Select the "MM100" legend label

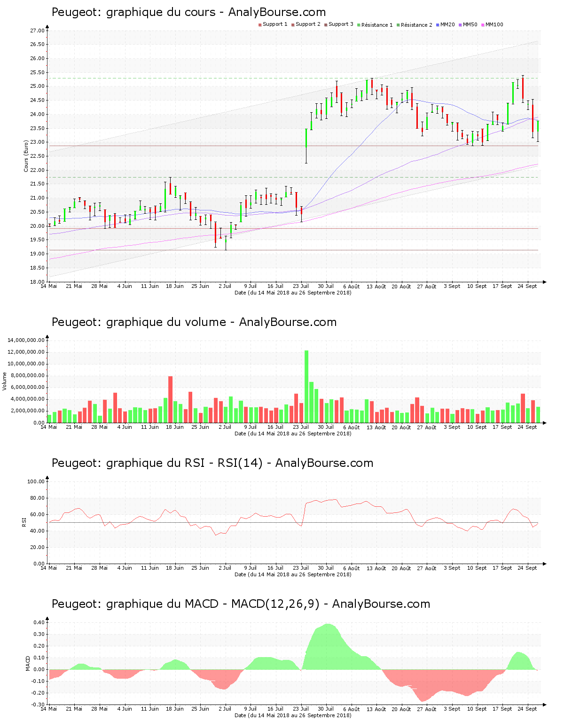494,24
